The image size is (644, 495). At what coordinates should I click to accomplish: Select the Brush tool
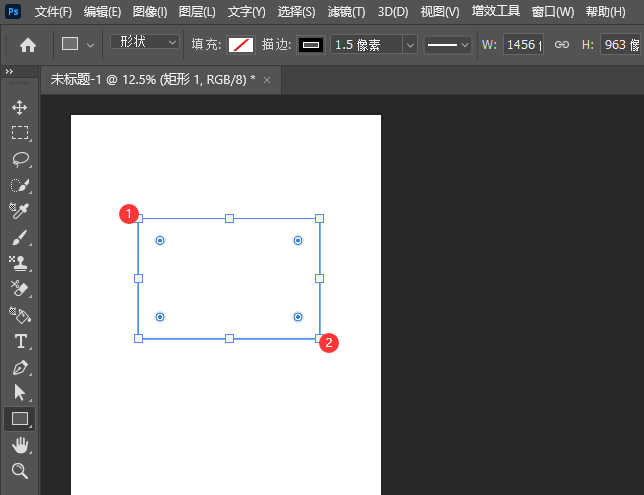click(x=19, y=238)
